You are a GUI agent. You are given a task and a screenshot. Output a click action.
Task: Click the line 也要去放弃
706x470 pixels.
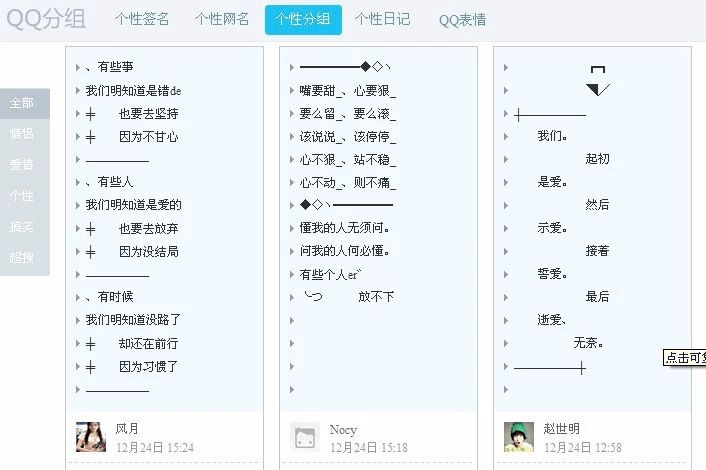pyautogui.click(x=149, y=228)
